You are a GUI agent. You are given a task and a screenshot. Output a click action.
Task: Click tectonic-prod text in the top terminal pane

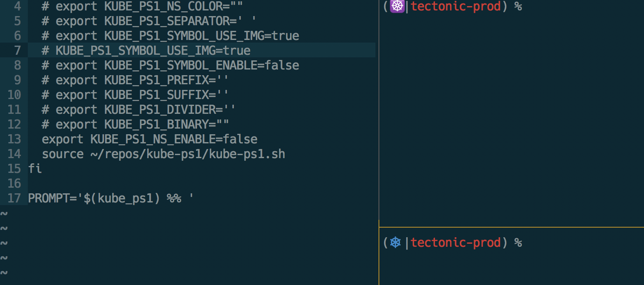pyautogui.click(x=456, y=7)
